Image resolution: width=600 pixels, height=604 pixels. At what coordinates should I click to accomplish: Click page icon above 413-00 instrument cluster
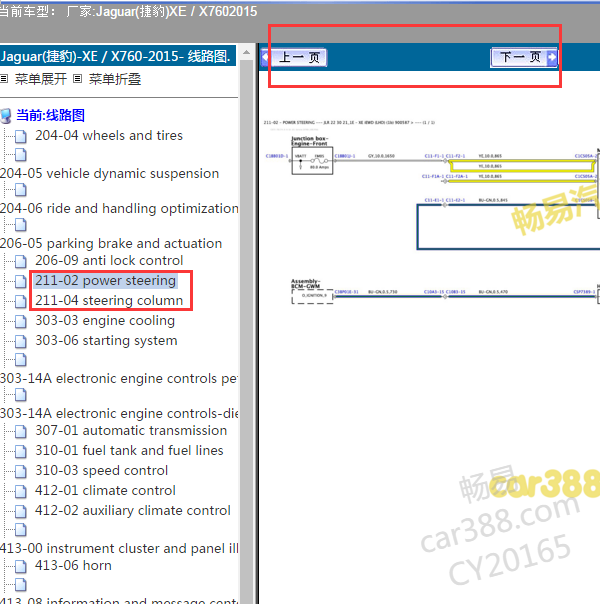click(21, 530)
